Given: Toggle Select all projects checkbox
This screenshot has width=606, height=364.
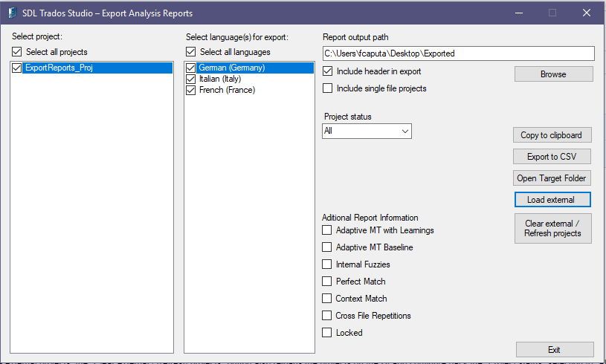Looking at the screenshot, I should pyautogui.click(x=16, y=52).
